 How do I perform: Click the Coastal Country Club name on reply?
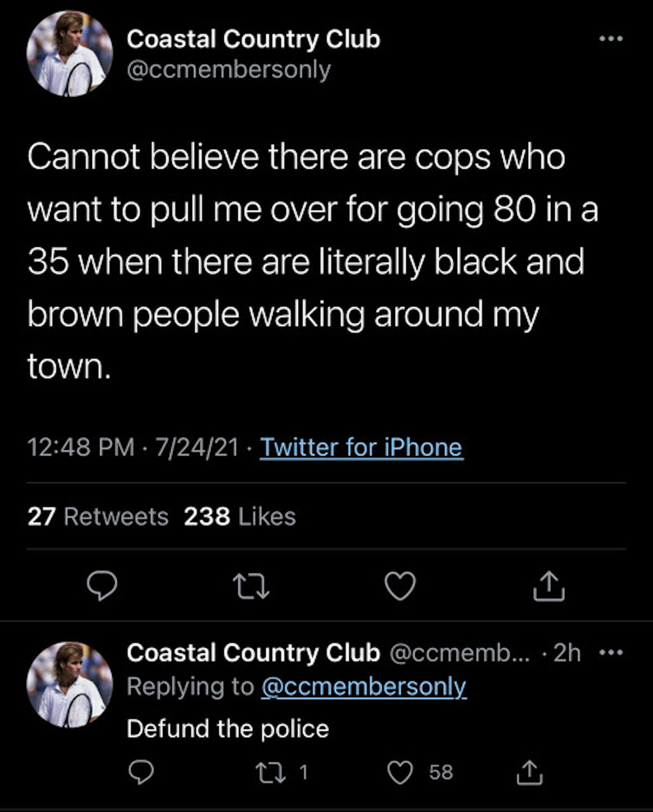pyautogui.click(x=253, y=653)
